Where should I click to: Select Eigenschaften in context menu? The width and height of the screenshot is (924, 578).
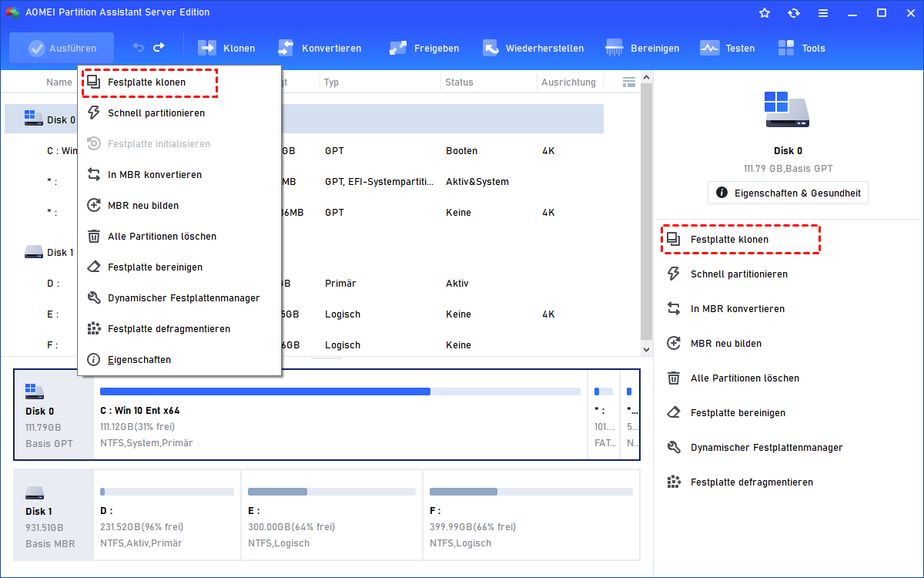click(179, 360)
